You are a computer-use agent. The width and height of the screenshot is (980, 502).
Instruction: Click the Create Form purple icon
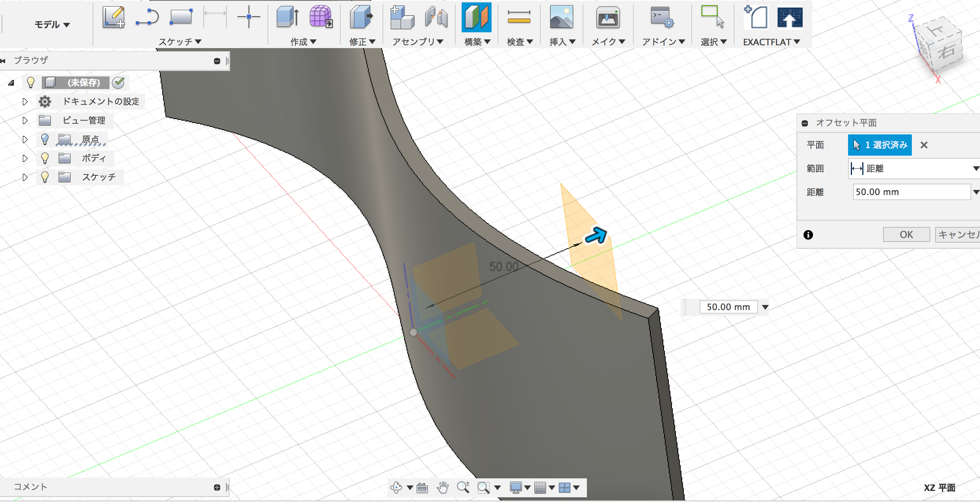point(321,17)
